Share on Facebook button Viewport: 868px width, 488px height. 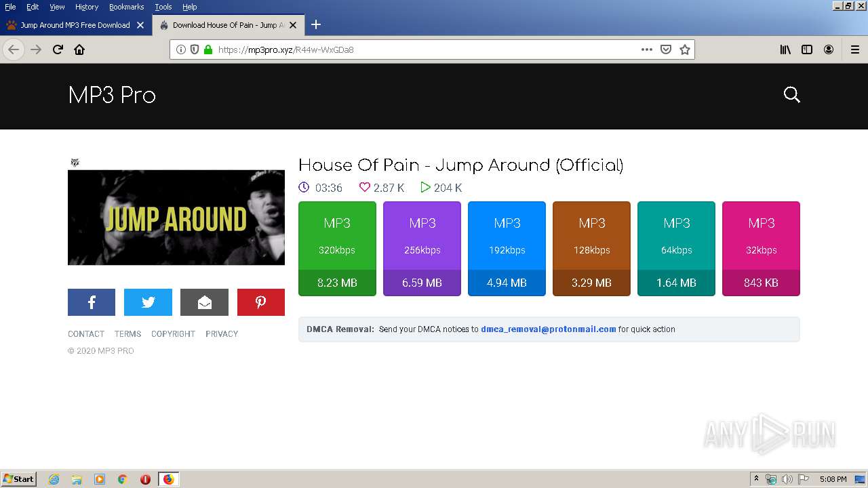tap(92, 302)
